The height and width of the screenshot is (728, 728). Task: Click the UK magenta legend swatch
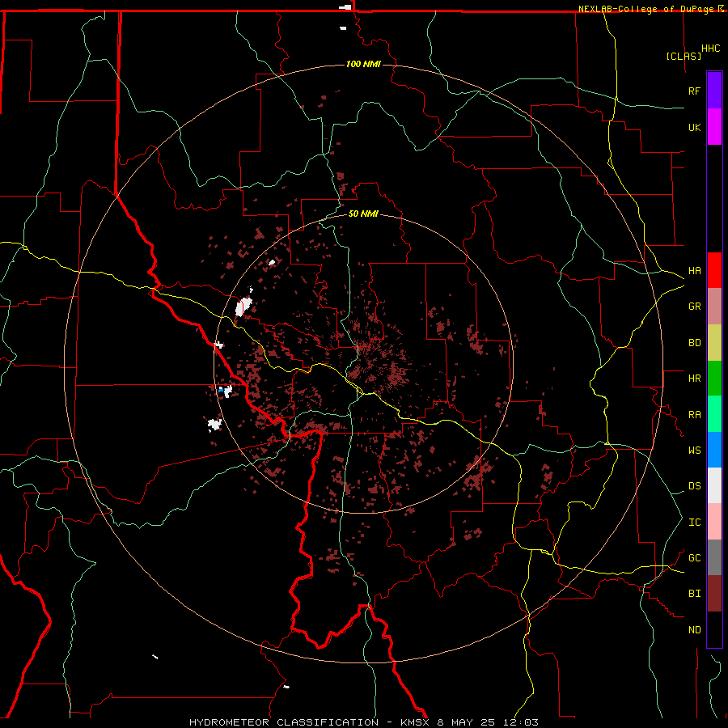pos(714,127)
